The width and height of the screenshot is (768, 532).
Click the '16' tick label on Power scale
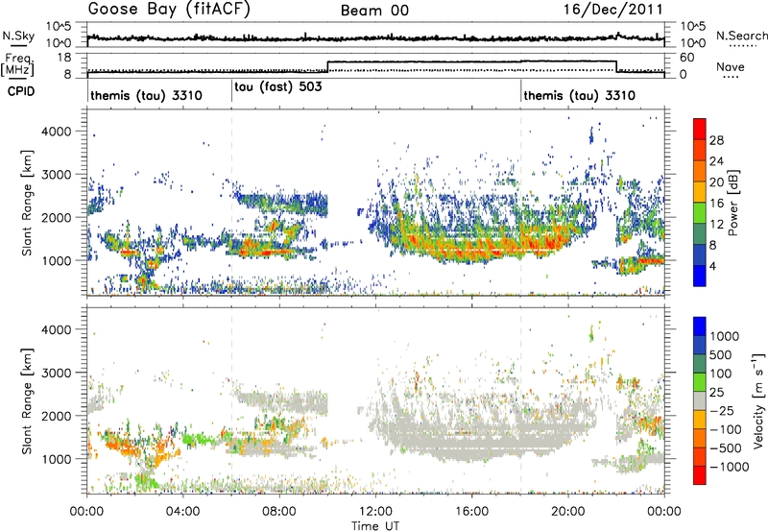click(x=716, y=204)
